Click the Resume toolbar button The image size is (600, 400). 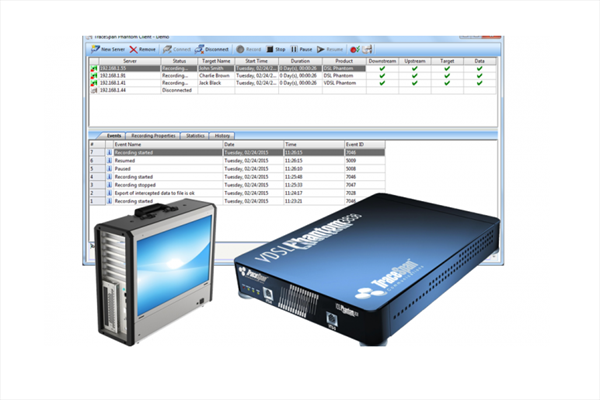[330, 49]
